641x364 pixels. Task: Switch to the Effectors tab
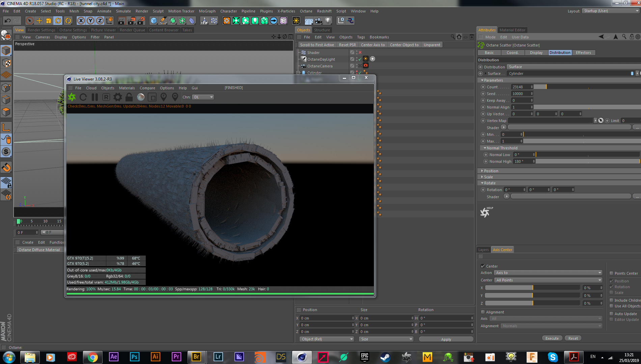pos(583,53)
